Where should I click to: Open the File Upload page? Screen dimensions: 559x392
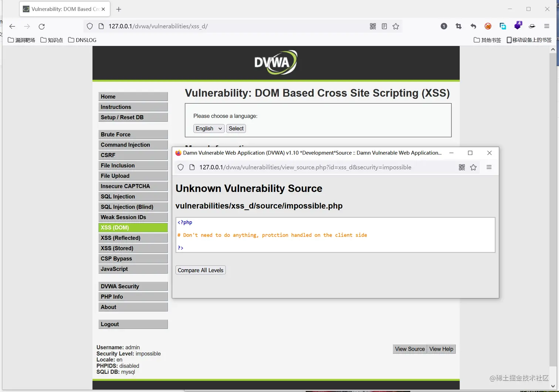tap(133, 176)
